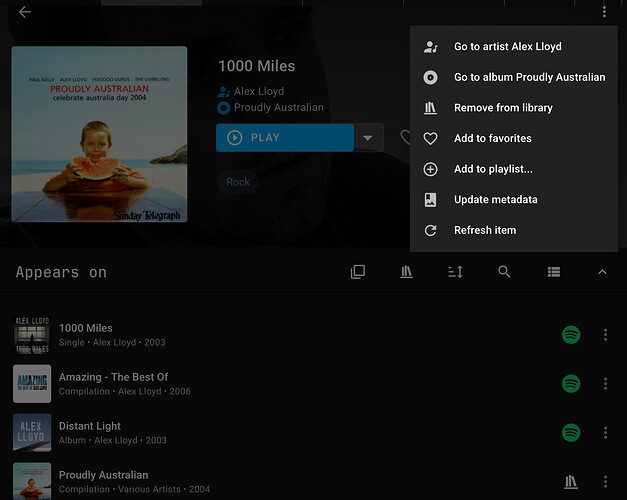
Task: Select Update metadata menu entry
Action: [x=513, y=200]
